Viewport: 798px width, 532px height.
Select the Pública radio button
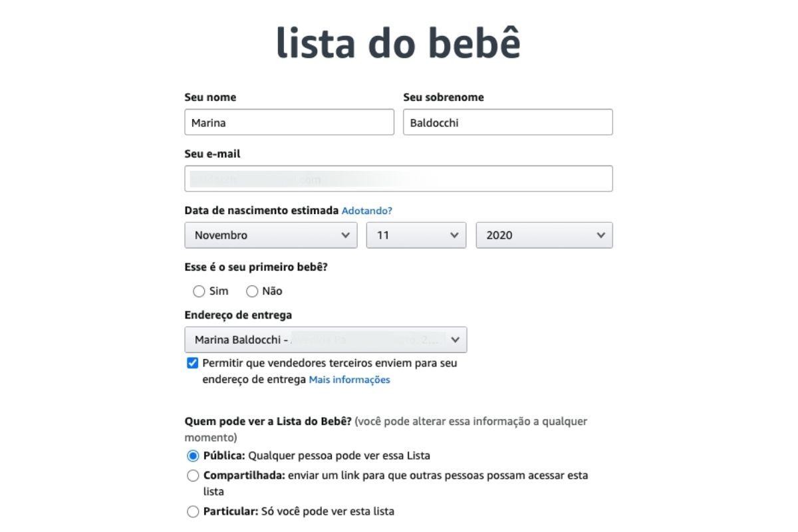pyautogui.click(x=193, y=456)
